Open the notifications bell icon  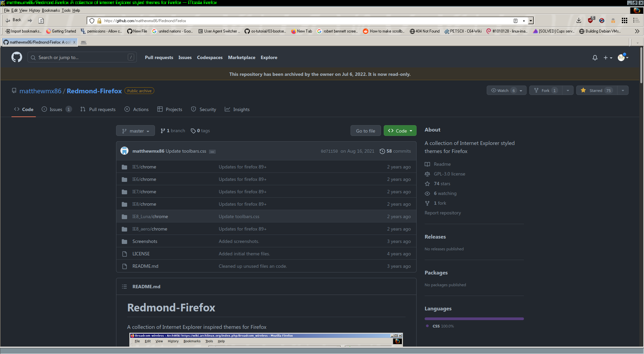point(595,57)
